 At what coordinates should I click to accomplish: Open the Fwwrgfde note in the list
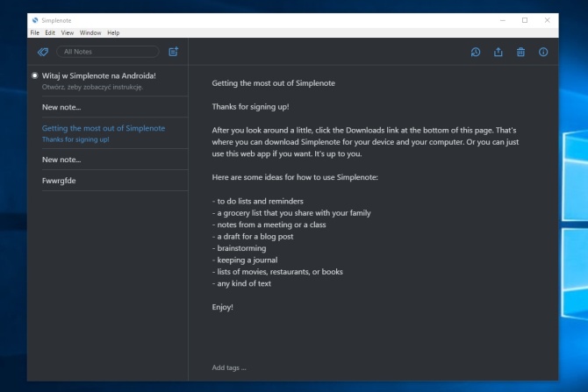click(60, 181)
